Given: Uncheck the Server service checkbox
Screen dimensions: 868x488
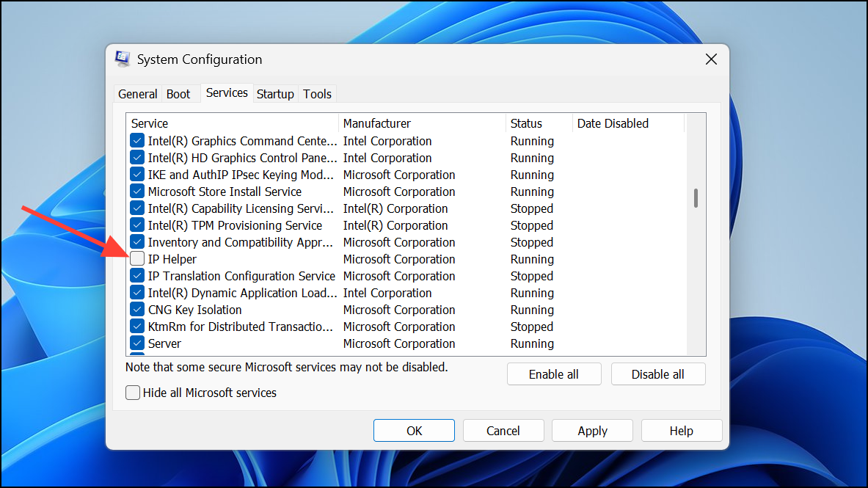Looking at the screenshot, I should click(x=137, y=343).
